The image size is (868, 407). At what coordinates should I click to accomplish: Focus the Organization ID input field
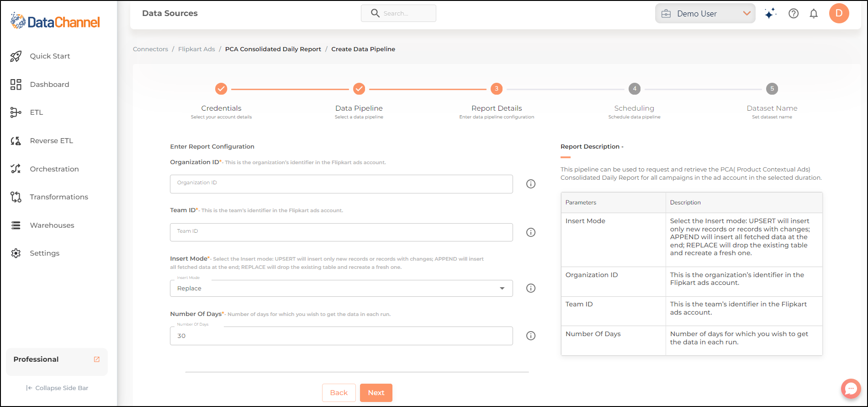(341, 184)
